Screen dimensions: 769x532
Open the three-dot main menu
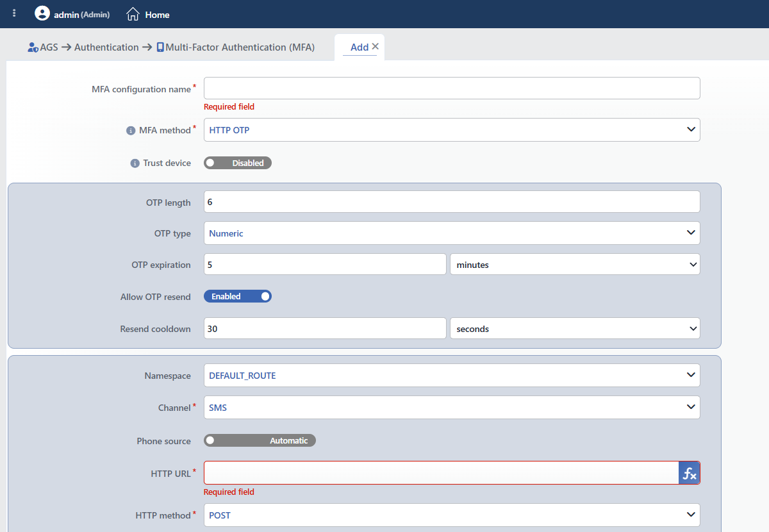(14, 13)
